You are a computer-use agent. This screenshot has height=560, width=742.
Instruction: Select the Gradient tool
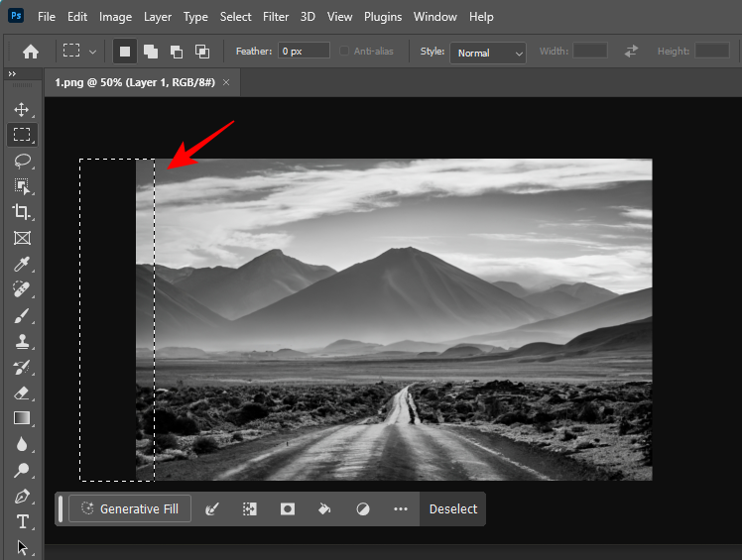coord(22,418)
